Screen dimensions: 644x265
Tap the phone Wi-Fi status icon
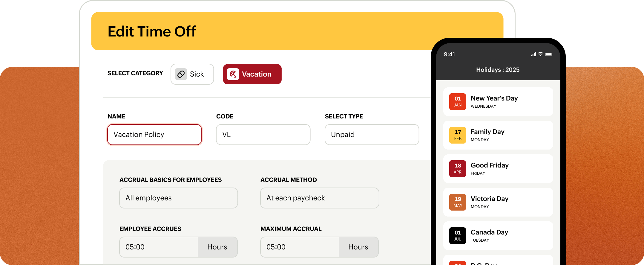click(540, 54)
